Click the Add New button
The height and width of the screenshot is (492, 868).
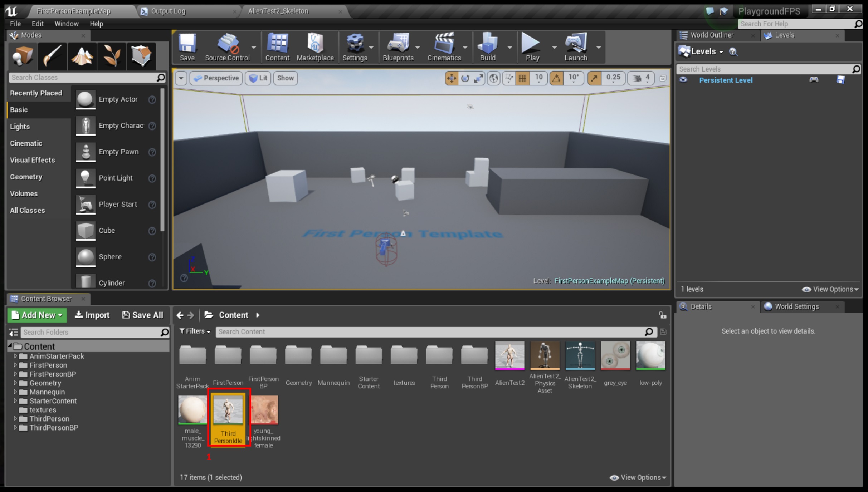pyautogui.click(x=37, y=315)
